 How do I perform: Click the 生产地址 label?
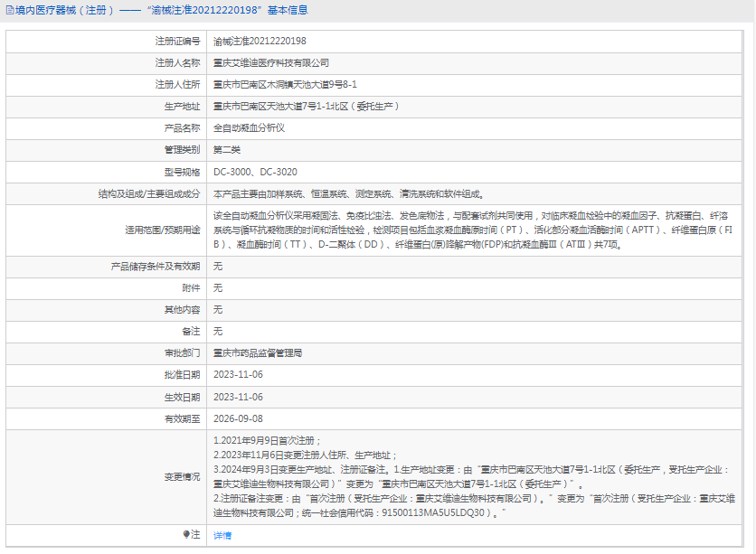click(183, 107)
